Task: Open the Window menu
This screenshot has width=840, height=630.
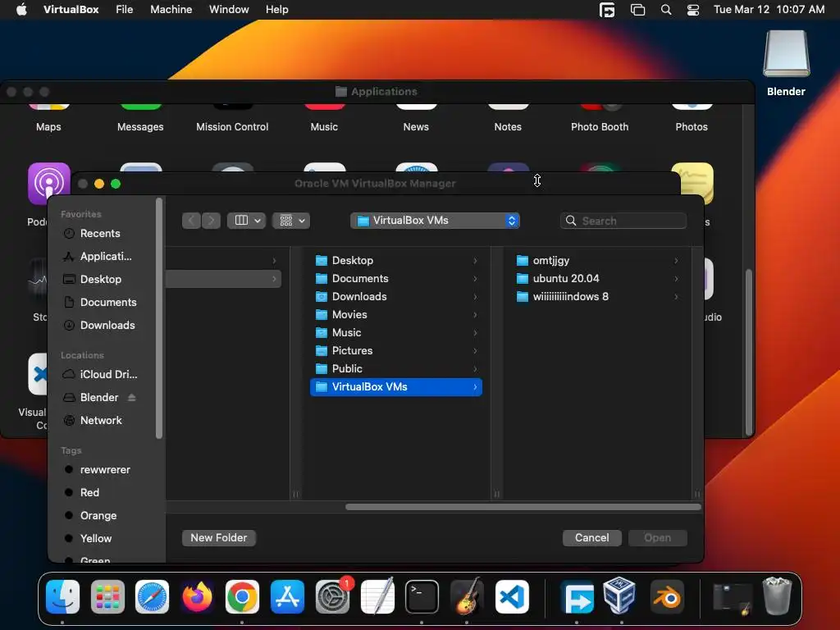Action: coord(229,10)
